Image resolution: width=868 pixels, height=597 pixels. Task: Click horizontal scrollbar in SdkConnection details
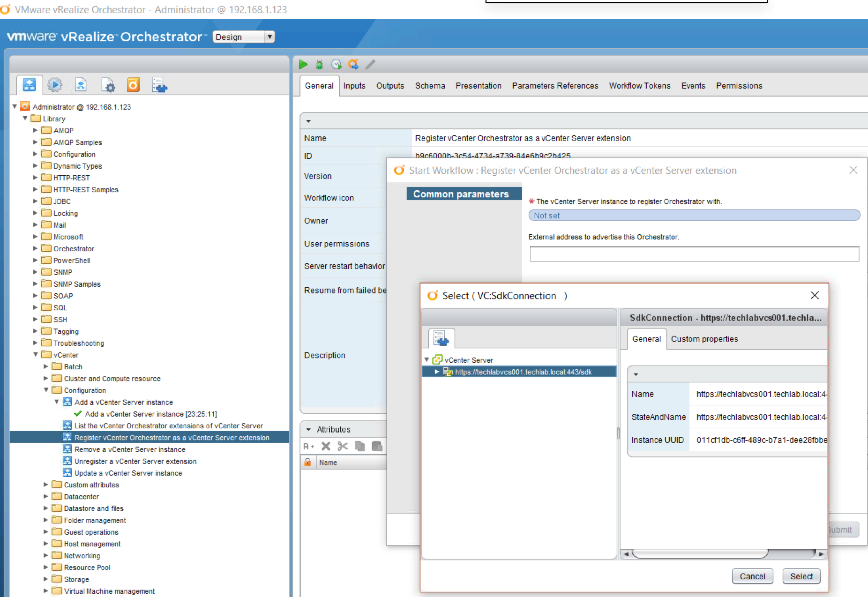tap(700, 554)
